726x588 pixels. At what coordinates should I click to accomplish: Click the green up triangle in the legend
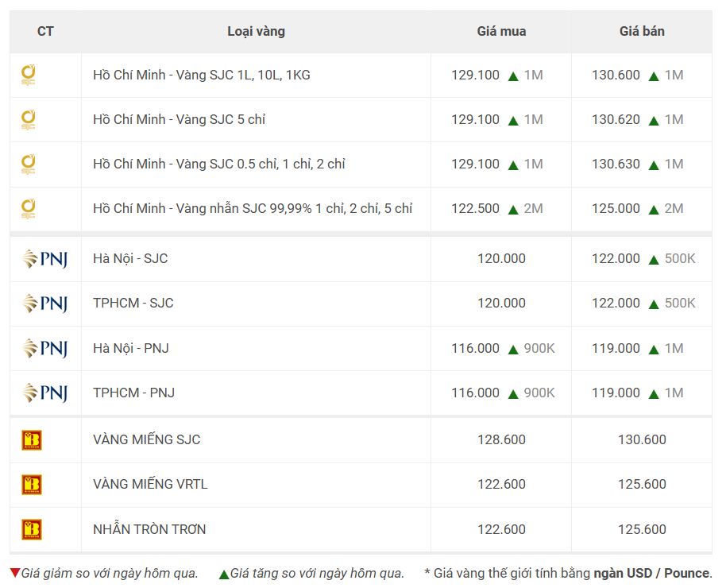pos(224,574)
